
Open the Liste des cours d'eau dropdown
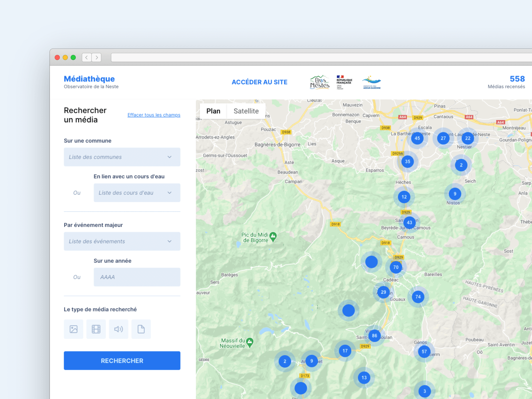pos(137,193)
